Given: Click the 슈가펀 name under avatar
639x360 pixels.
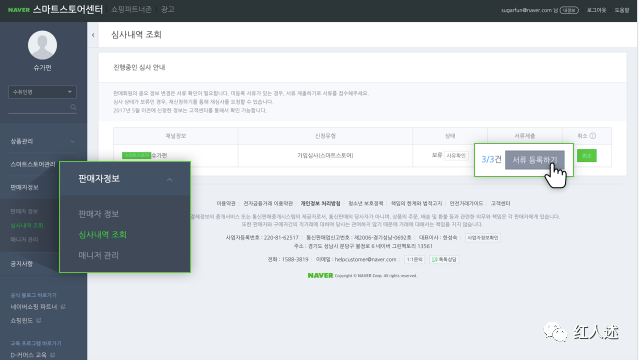Looking at the screenshot, I should tap(42, 68).
